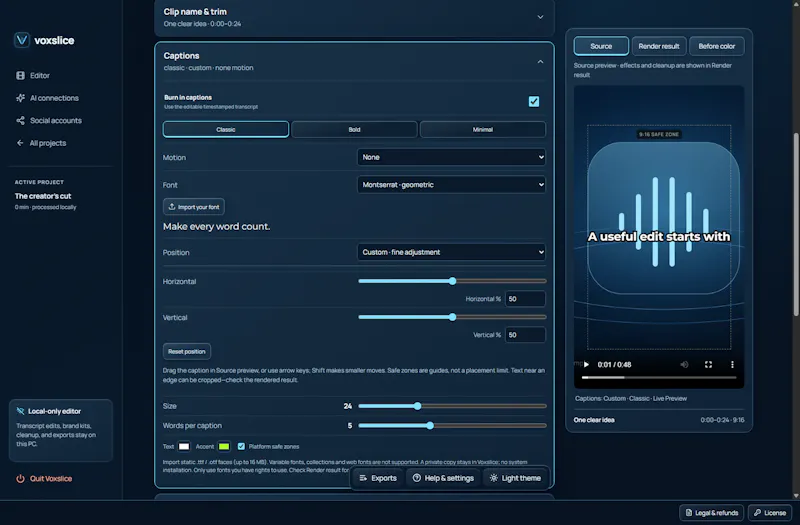Screen dimensions: 800x525
Task: Click the voxslice logo icon
Action: point(21,40)
